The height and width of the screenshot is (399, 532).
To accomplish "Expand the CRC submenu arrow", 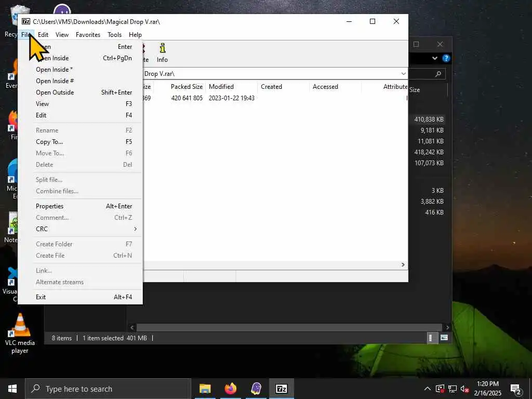I will point(136,229).
